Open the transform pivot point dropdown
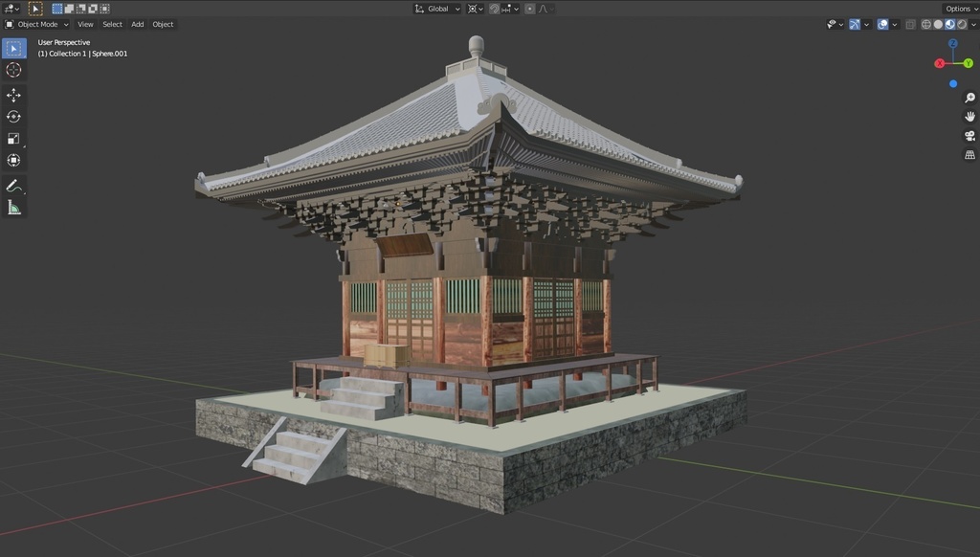This screenshot has height=557, width=980. [476, 9]
